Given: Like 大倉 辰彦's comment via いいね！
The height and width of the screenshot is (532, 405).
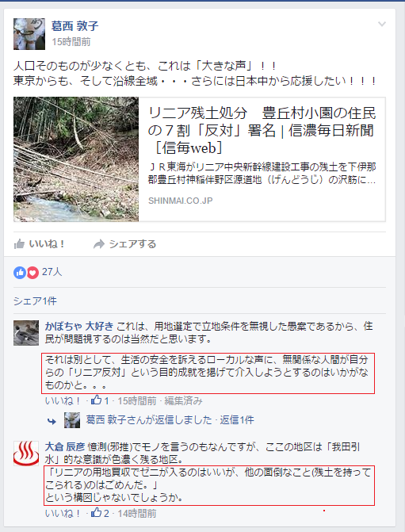Looking at the screenshot, I should click(63, 514).
